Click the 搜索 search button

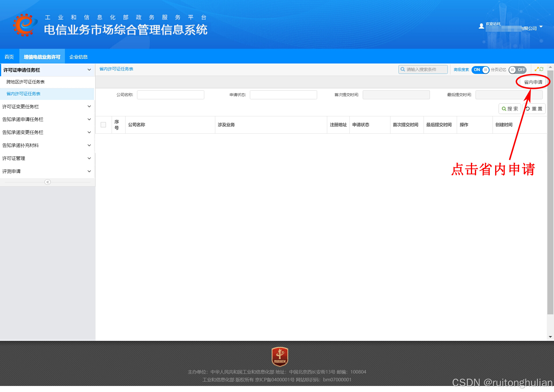510,109
